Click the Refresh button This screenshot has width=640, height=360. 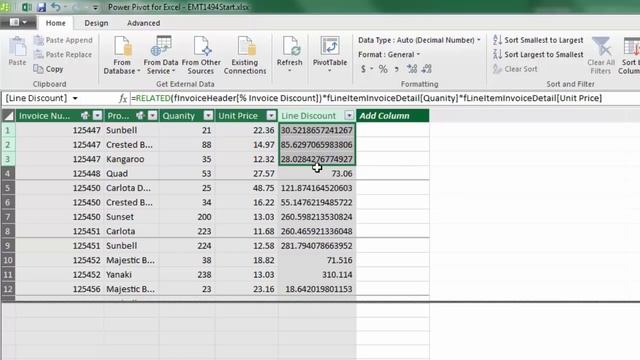tap(289, 54)
